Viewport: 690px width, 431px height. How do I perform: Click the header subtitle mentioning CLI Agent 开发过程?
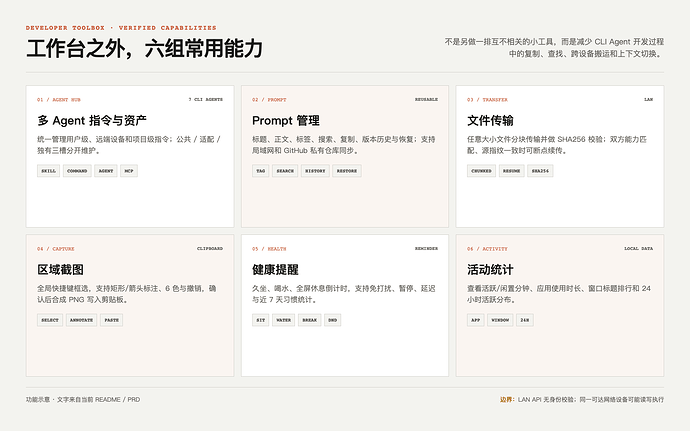(554, 48)
